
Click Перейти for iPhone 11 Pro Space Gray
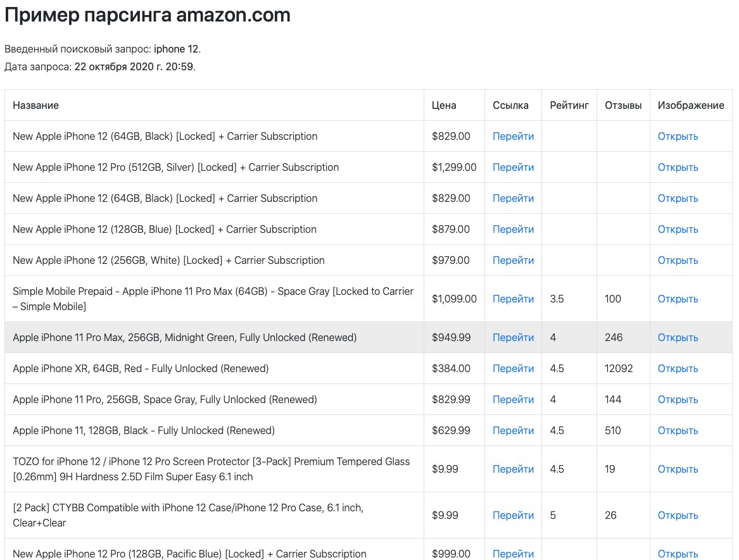pos(513,400)
